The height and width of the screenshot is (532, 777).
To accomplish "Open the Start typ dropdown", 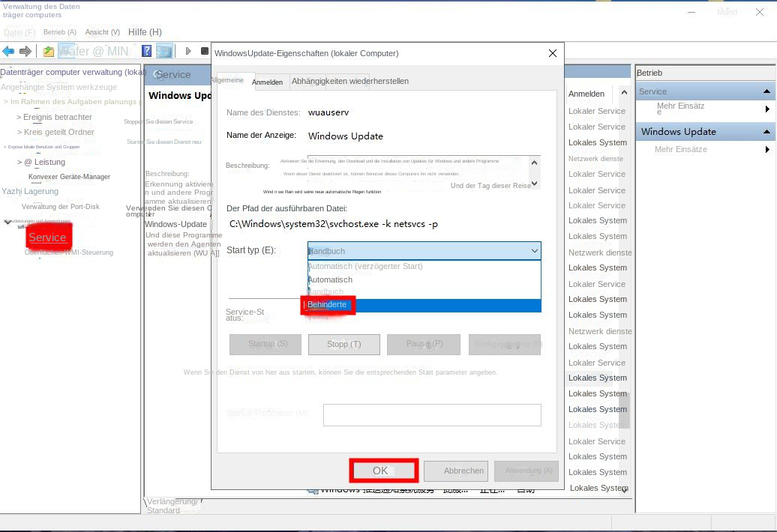I will 534,250.
